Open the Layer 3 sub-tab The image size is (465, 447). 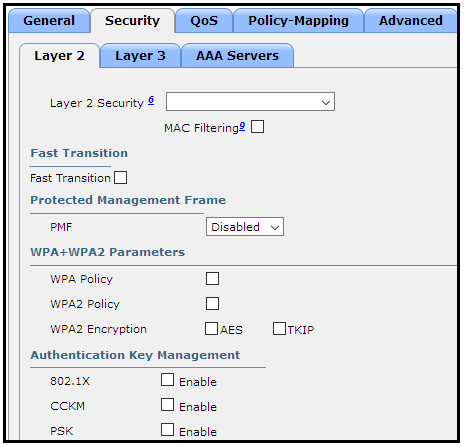[140, 56]
